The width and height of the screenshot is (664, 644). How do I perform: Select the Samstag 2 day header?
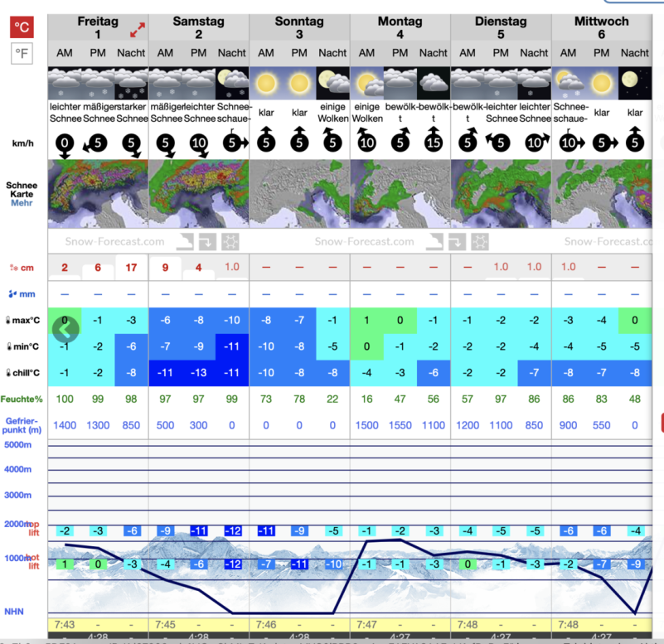198,28
